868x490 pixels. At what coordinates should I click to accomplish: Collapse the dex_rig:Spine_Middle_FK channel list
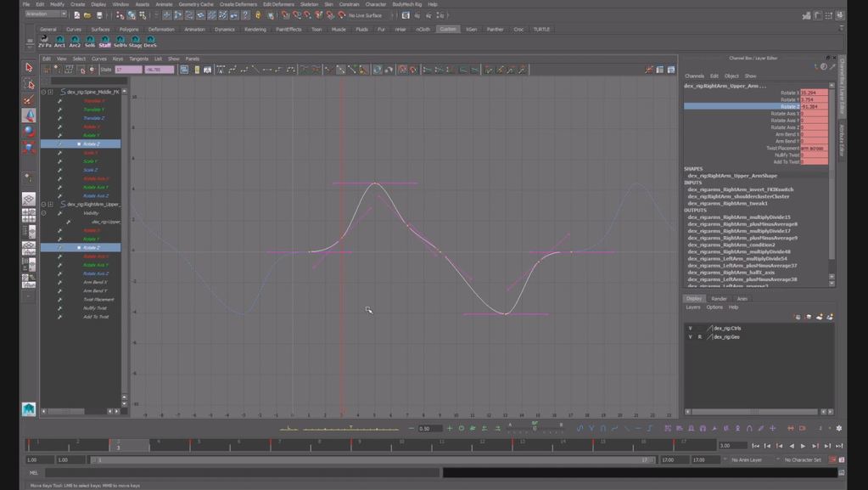(43, 91)
